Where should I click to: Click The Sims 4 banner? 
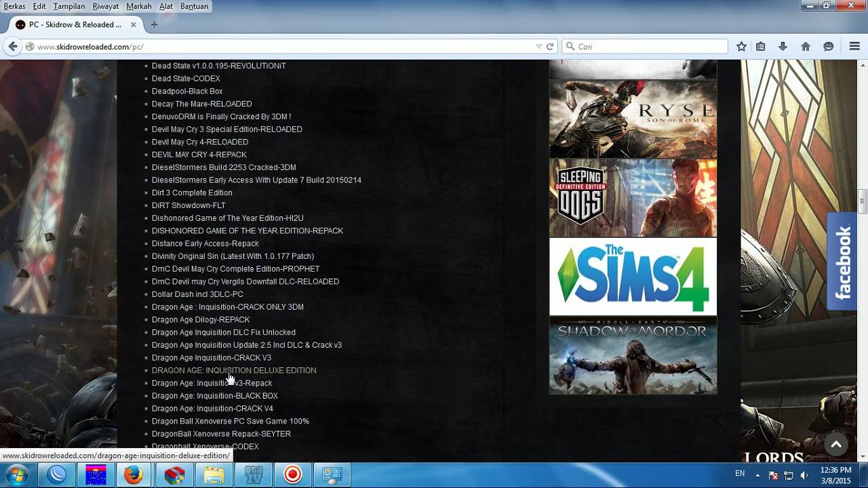click(x=633, y=277)
